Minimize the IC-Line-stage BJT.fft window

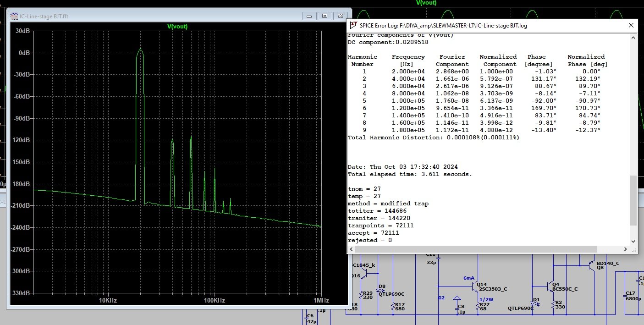[x=309, y=16]
